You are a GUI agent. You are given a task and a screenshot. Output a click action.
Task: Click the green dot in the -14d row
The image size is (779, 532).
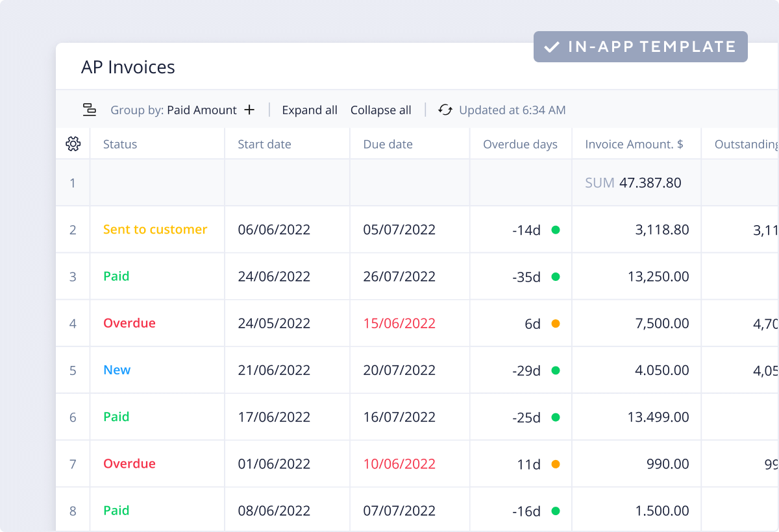[x=556, y=230]
